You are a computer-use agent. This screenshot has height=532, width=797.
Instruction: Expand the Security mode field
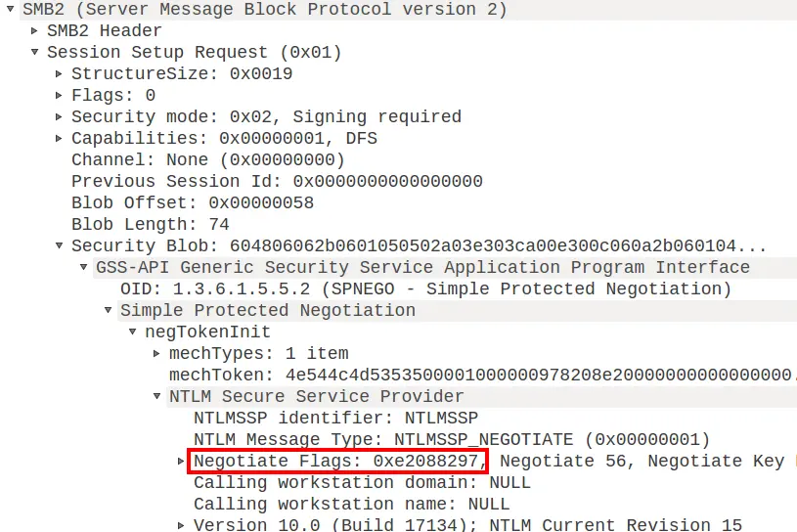[x=60, y=117]
